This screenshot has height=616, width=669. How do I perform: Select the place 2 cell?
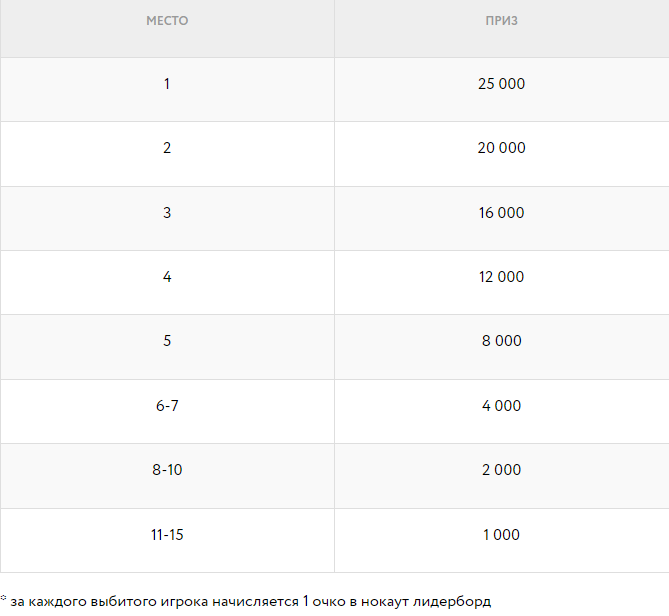click(167, 148)
